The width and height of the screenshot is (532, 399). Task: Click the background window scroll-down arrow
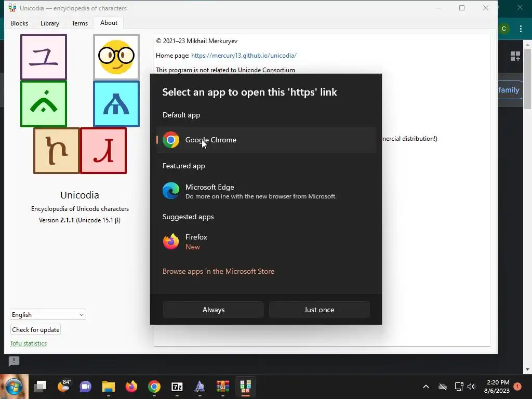coord(528,369)
